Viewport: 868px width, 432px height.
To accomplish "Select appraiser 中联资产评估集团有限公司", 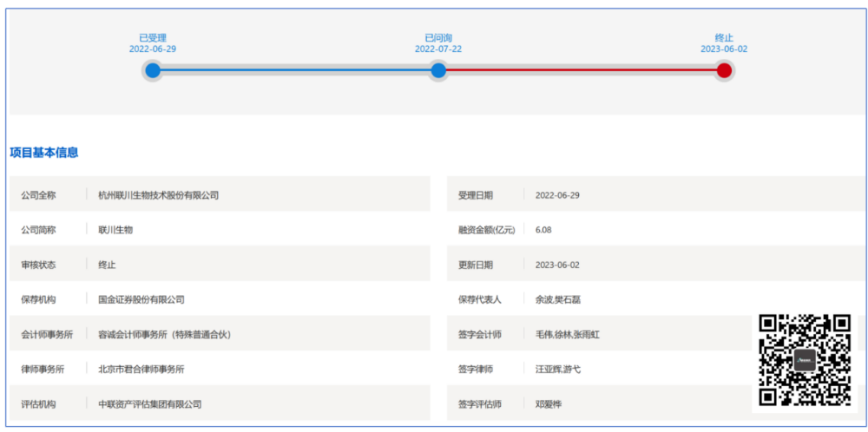I will pos(150,403).
